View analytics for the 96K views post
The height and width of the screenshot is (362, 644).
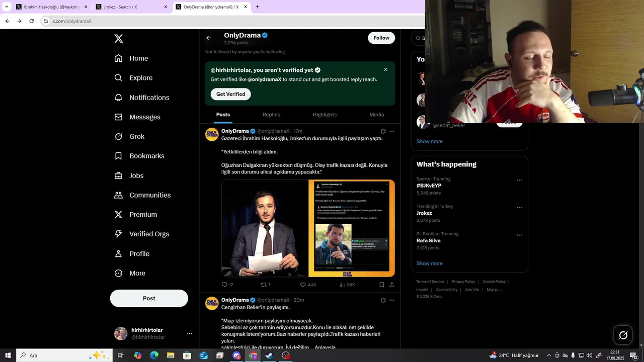pyautogui.click(x=347, y=285)
